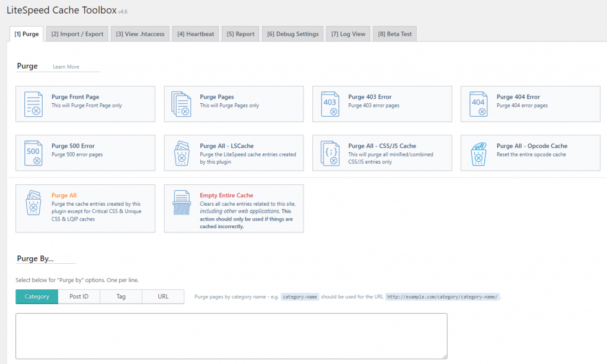Open the Report tab
This screenshot has height=364, width=607.
241,34
